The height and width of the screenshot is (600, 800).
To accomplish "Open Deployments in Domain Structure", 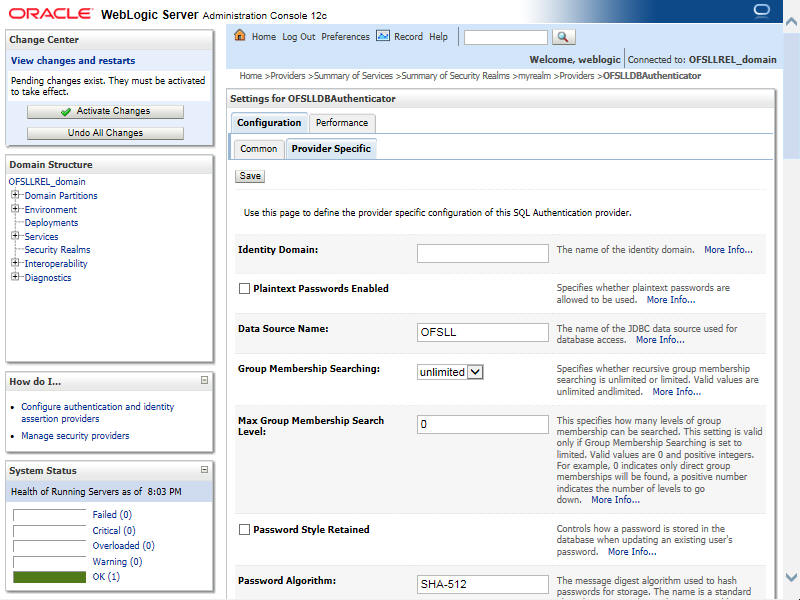I will click(x=52, y=223).
